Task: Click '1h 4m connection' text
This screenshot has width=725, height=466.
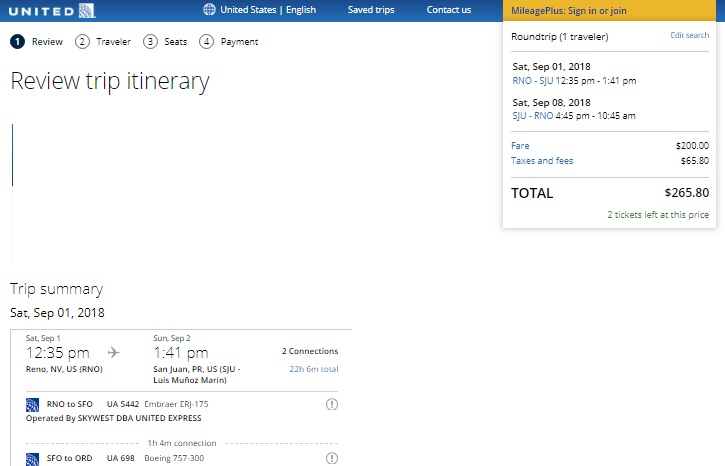Action: 182,443
